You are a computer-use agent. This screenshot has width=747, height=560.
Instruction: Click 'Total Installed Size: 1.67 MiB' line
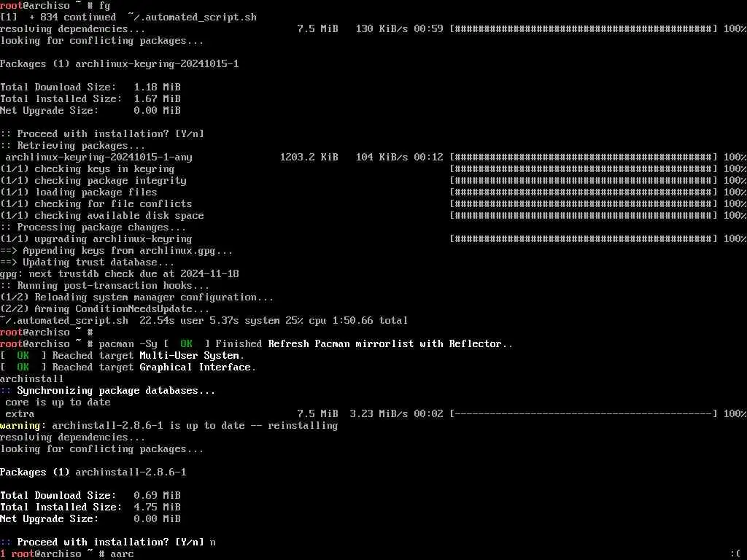tap(90, 98)
